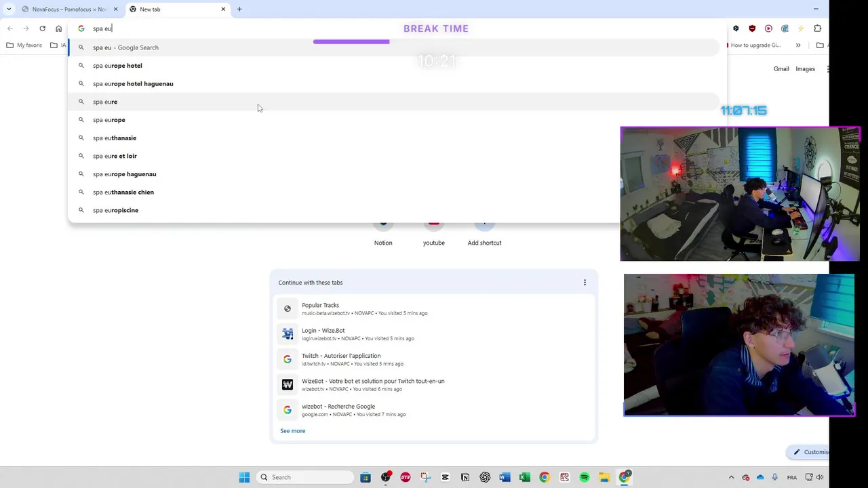Open wizebot - Recherche Google entry
The image size is (868, 488).
434,410
